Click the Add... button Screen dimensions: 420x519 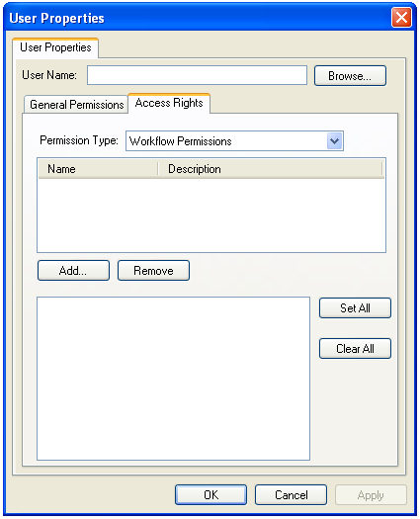[73, 271]
